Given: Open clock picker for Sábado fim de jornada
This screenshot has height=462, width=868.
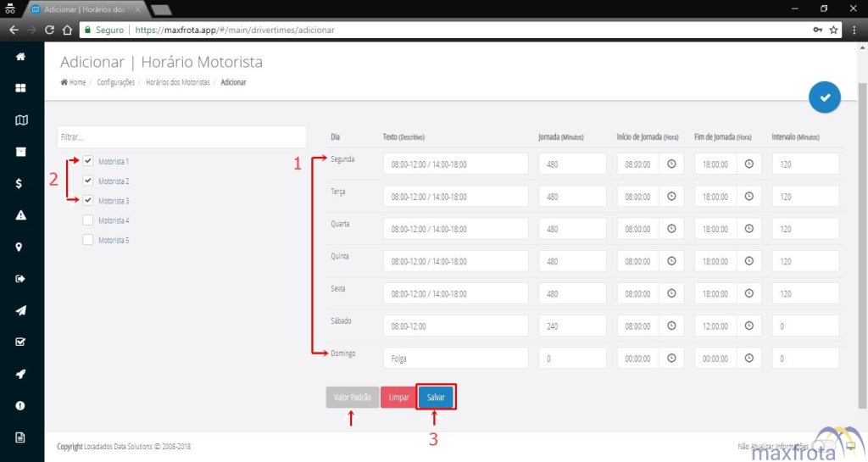Looking at the screenshot, I should 748,326.
